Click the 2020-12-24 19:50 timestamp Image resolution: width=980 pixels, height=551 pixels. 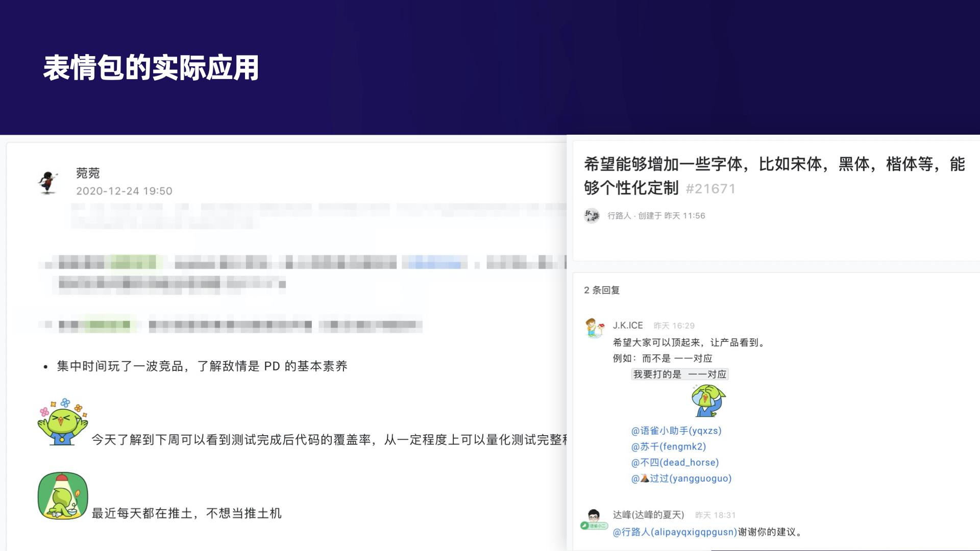[x=124, y=191]
